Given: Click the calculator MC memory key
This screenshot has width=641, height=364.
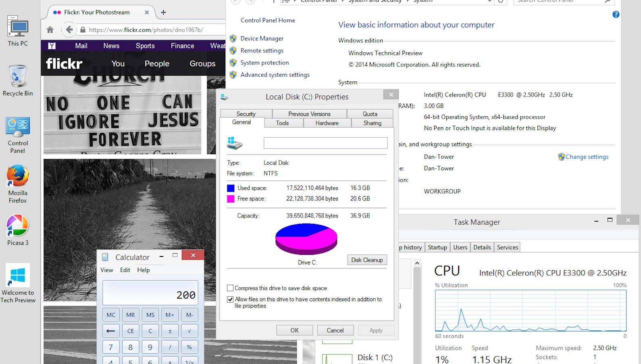Looking at the screenshot, I should click(110, 315).
